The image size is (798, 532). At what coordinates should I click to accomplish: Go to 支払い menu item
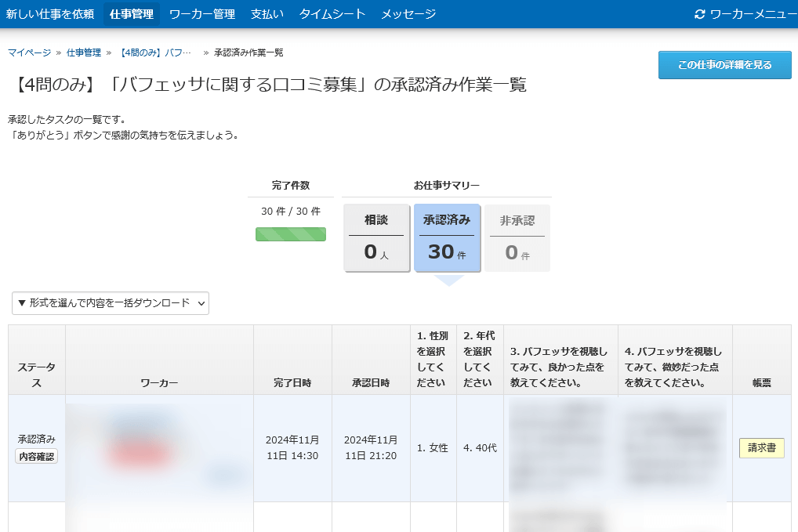pyautogui.click(x=267, y=14)
